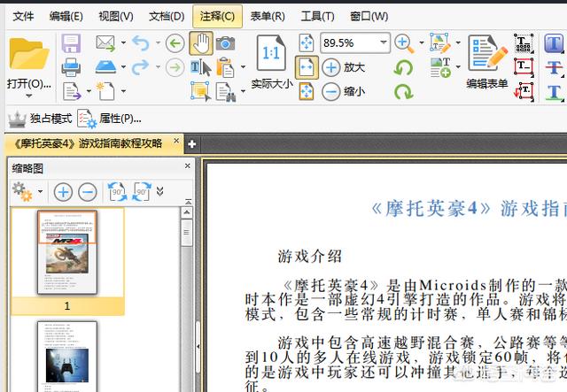Screen dimensions: 567x392
Task: Rotate pages 90° counterclockwise icon
Action: 118,191
